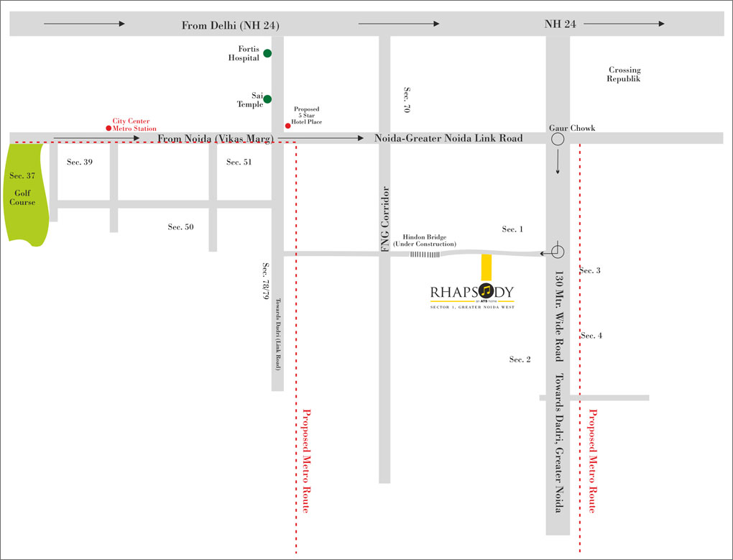Click the From Noida (Vikas Marg) label

[216, 137]
